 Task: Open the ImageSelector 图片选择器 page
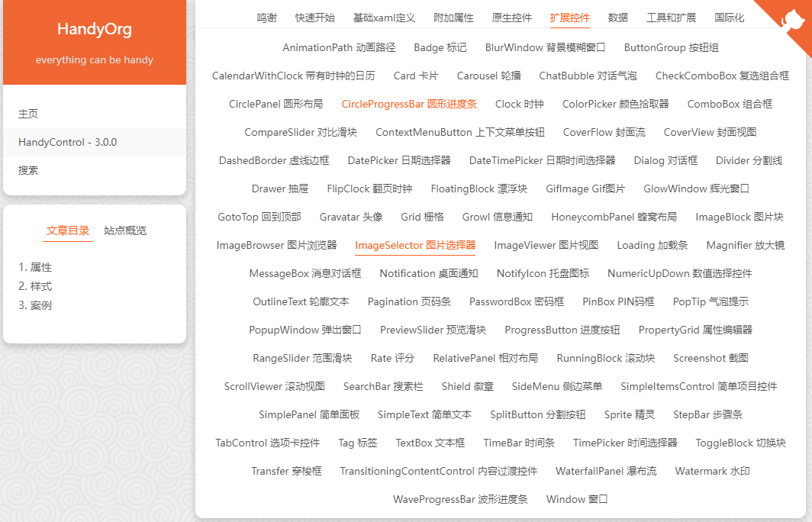(x=414, y=245)
